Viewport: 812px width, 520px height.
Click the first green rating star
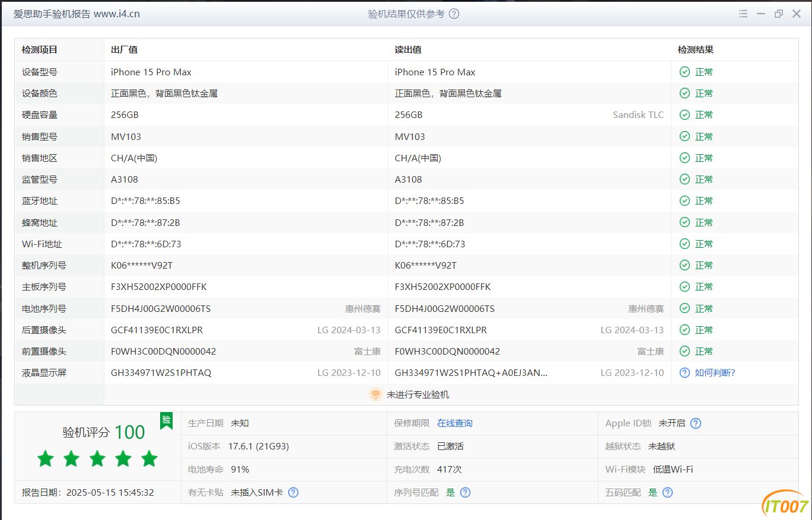(x=45, y=458)
